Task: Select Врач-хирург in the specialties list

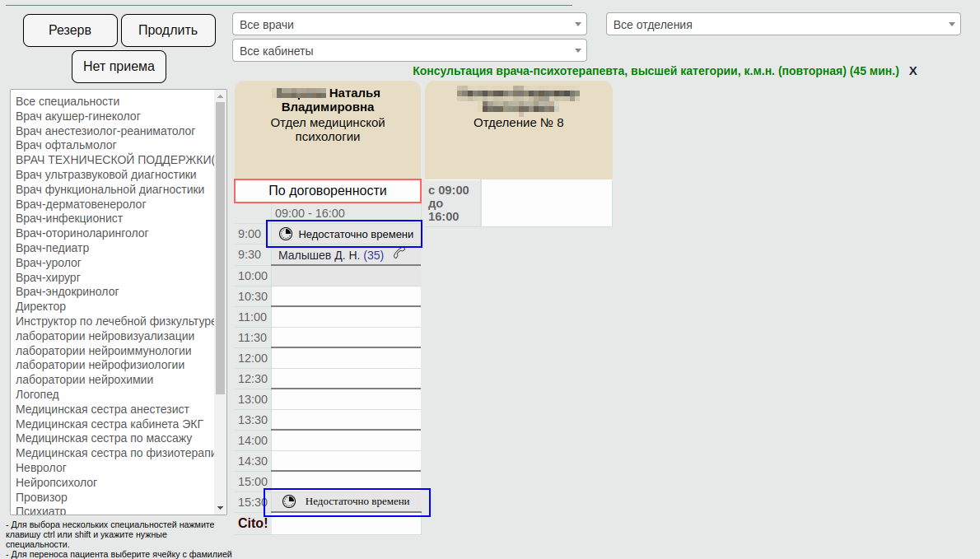Action: [x=49, y=277]
